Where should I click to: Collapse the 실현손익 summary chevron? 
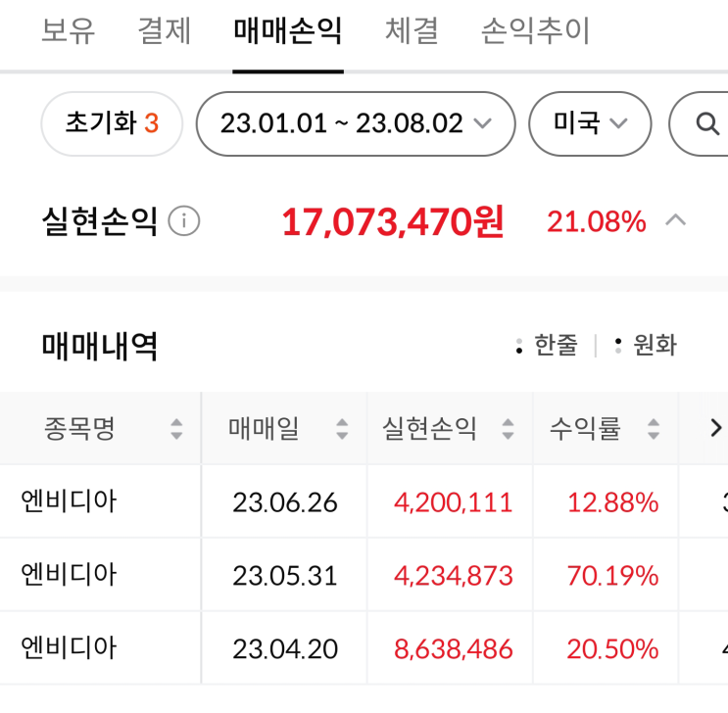coord(675,220)
